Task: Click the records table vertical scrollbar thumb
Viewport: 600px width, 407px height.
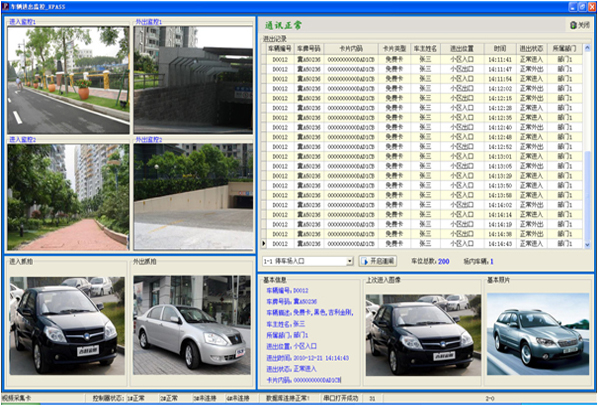Action: [x=587, y=195]
